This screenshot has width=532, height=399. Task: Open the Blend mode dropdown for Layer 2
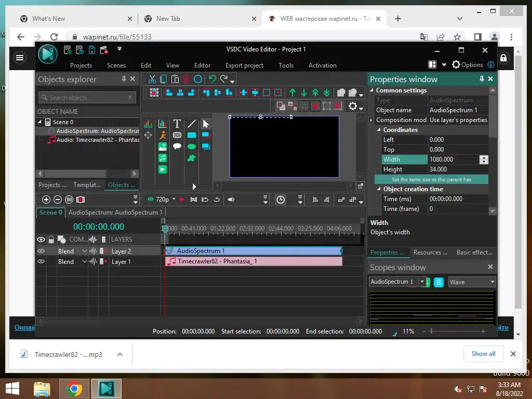click(x=85, y=251)
